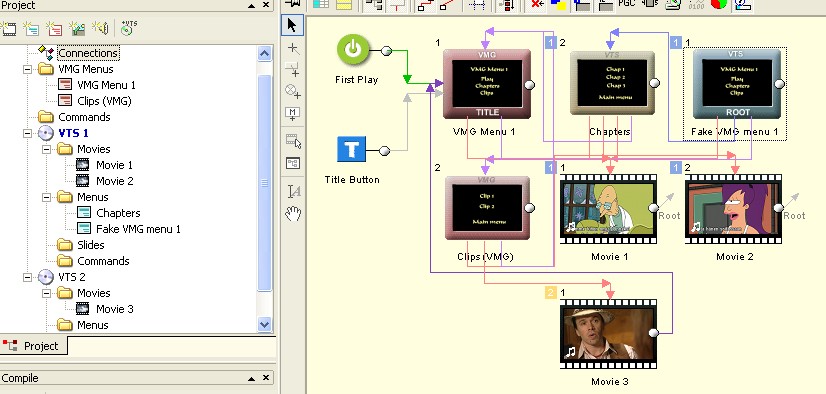The height and width of the screenshot is (394, 826).
Task: Close the Compile panel
Action: [x=266, y=378]
